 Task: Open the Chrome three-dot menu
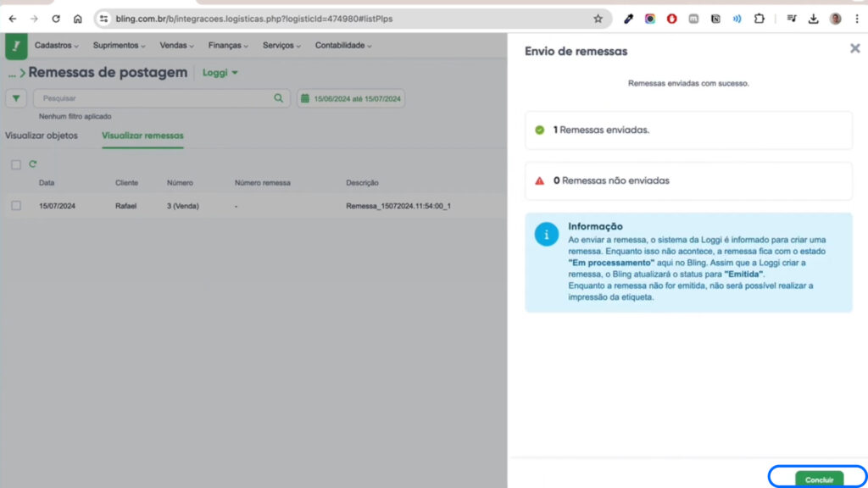(x=857, y=19)
